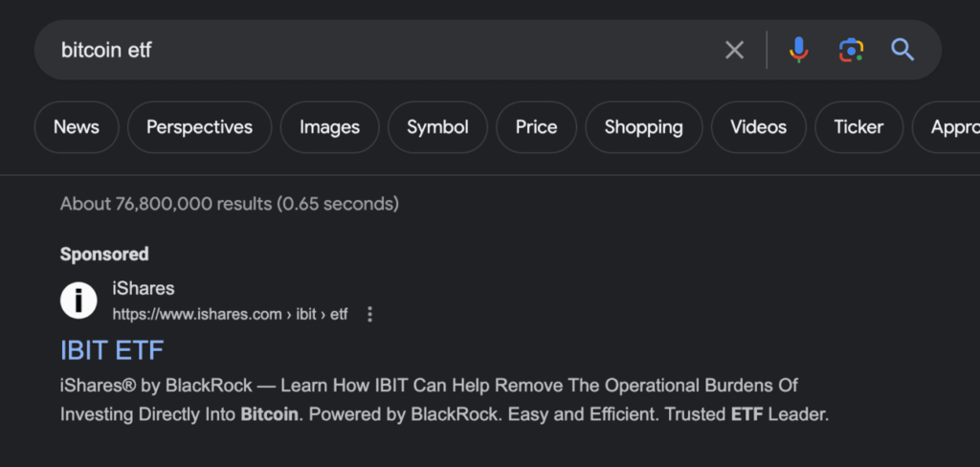The width and height of the screenshot is (980, 467).
Task: Click into the bitcoin etf search field
Action: [383, 51]
